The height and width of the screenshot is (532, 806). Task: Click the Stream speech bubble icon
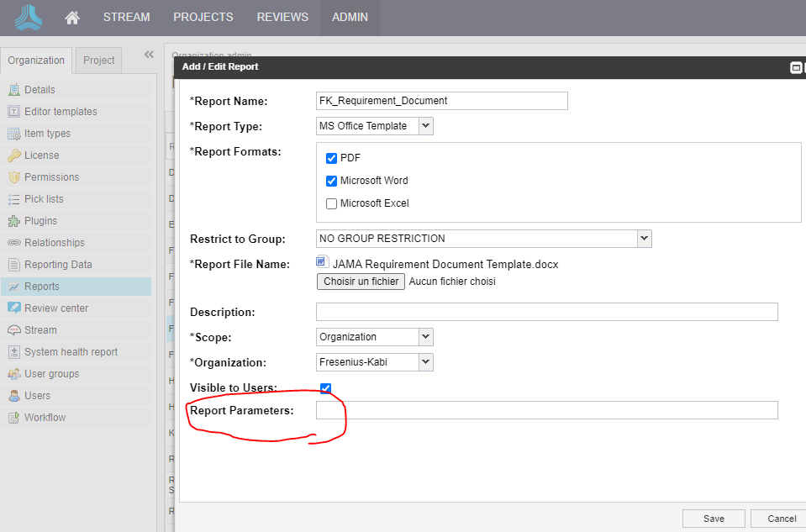click(x=14, y=330)
